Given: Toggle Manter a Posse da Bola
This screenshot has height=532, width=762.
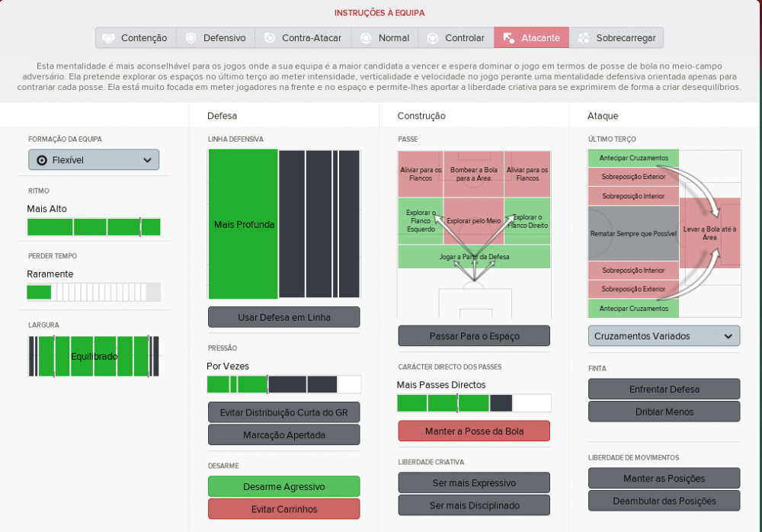Looking at the screenshot, I should point(474,431).
